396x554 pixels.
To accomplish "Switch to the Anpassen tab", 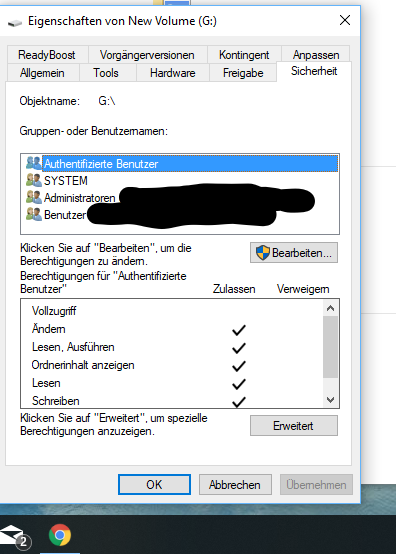I will pos(316,55).
